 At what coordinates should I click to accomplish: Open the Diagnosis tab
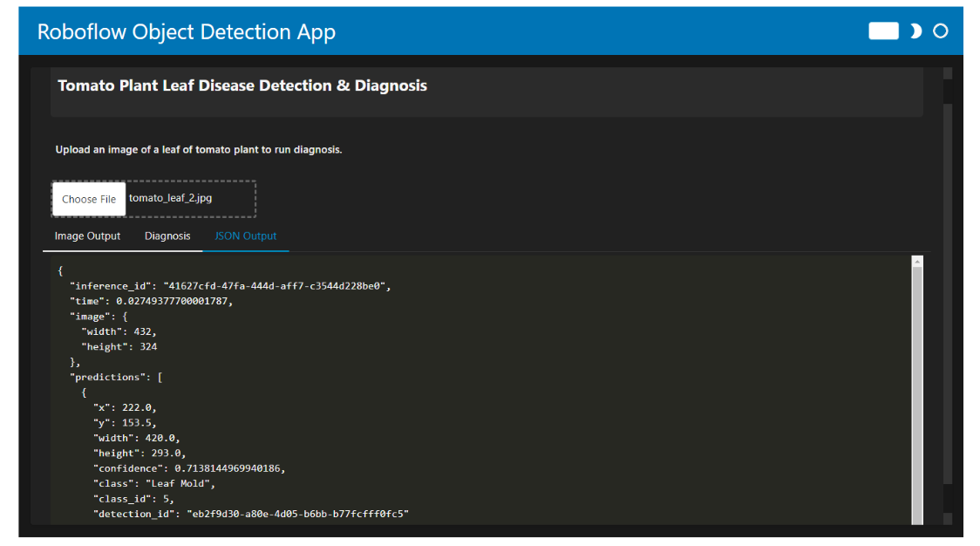167,236
